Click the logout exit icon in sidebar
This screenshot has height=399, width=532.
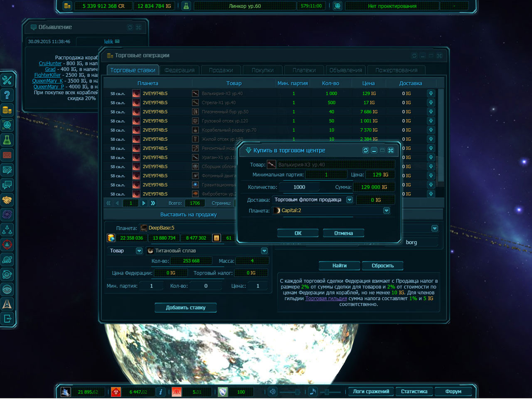coord(7,319)
